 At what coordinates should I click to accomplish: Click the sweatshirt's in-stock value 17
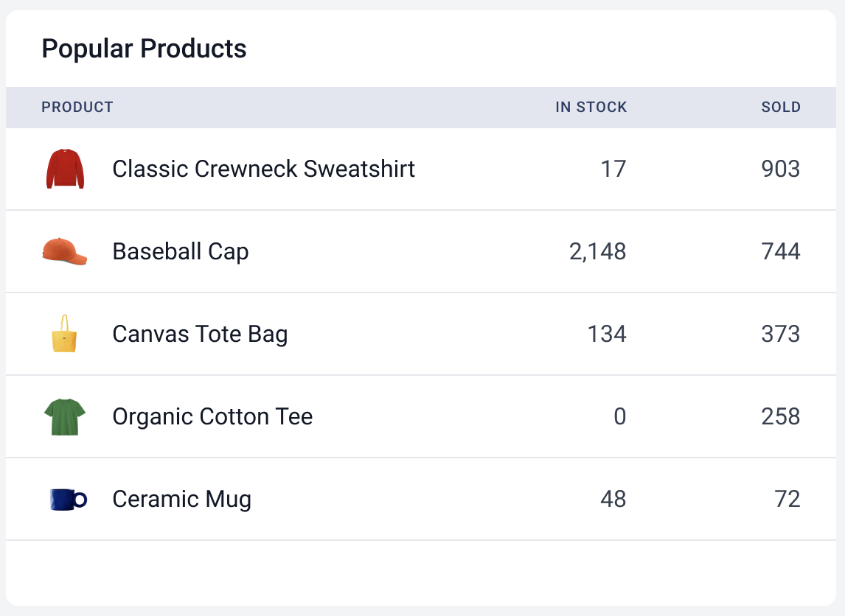coord(613,169)
